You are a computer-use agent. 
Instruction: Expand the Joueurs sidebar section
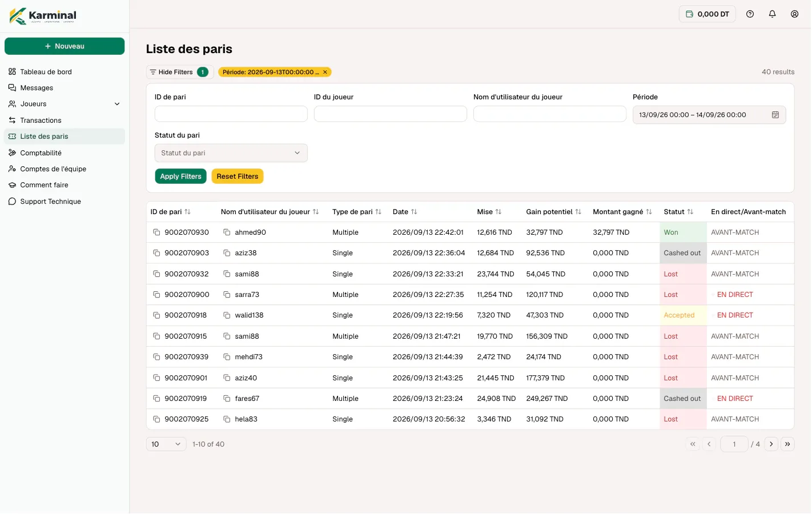tap(65, 104)
